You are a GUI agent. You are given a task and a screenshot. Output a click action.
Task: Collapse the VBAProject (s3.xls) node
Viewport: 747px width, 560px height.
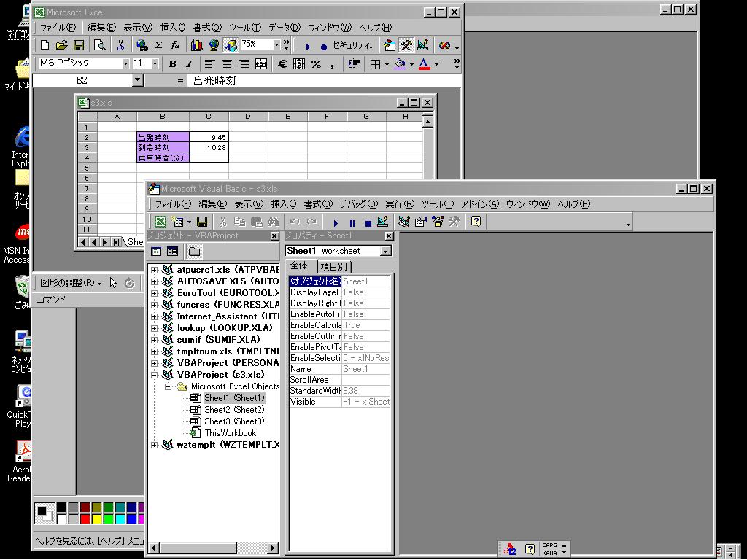tap(155, 375)
